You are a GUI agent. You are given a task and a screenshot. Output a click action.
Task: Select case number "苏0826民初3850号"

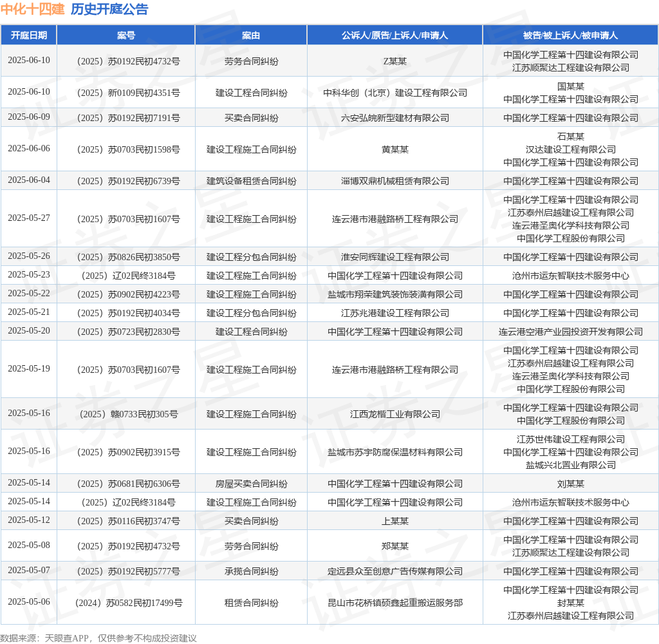pyautogui.click(x=144, y=258)
